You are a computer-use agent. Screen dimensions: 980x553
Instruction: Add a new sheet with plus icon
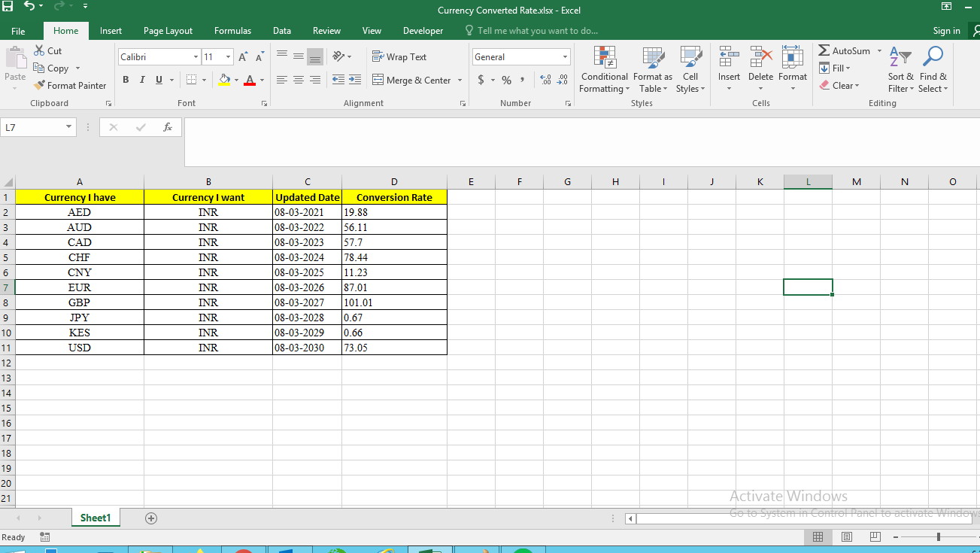point(151,518)
